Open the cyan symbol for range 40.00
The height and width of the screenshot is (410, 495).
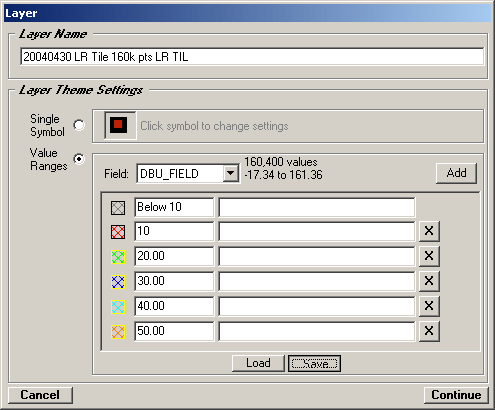tap(118, 307)
